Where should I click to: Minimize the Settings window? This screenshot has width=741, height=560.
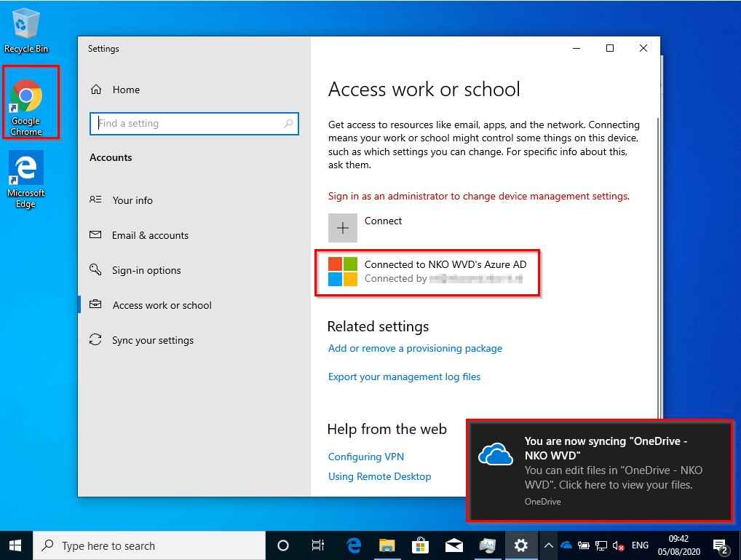576,48
